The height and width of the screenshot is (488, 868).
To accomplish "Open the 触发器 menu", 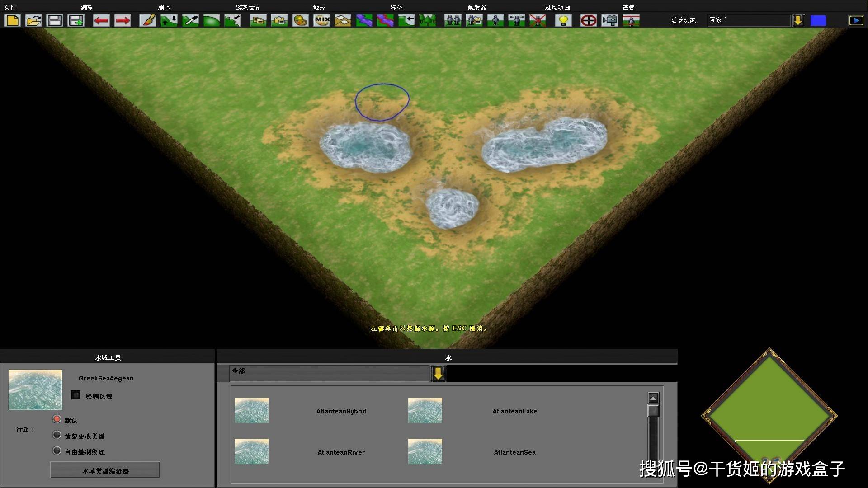I will pos(476,7).
